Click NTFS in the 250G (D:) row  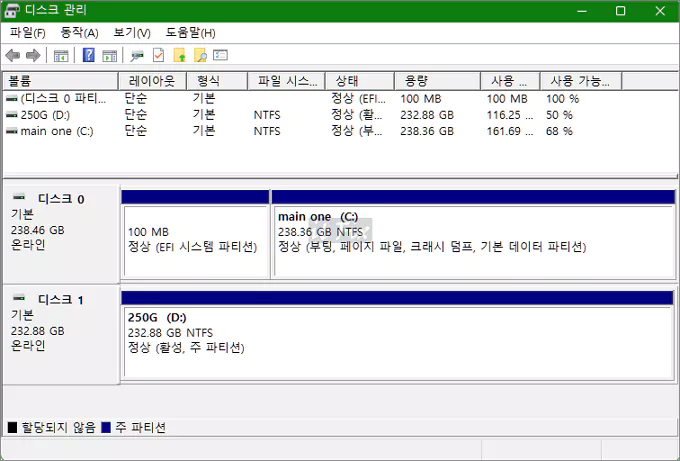click(x=267, y=115)
